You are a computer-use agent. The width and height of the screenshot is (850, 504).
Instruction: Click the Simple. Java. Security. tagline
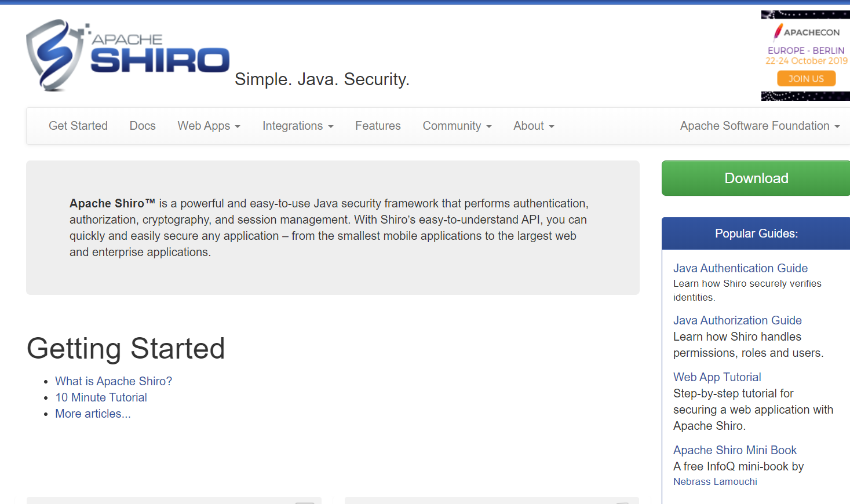click(x=322, y=79)
